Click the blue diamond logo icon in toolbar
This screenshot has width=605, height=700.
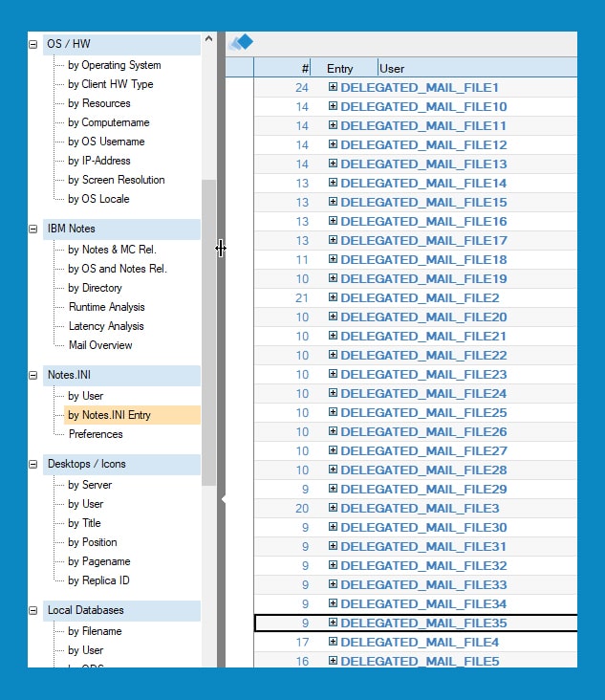point(241,42)
